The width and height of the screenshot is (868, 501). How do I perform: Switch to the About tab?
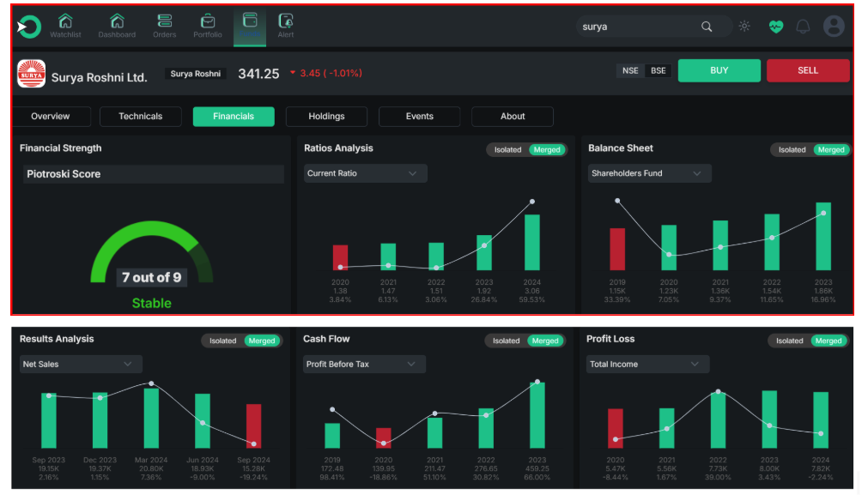coord(513,116)
